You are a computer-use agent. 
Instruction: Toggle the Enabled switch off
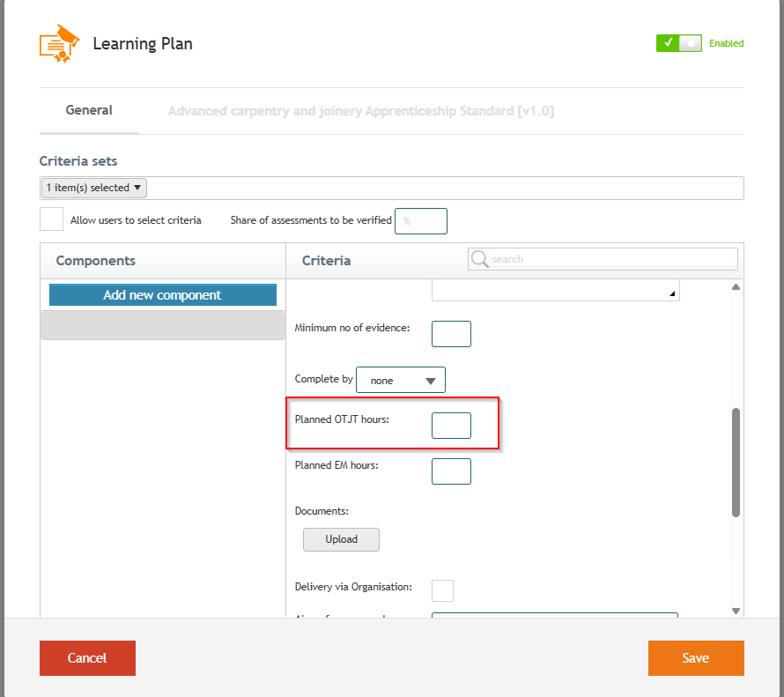(678, 43)
